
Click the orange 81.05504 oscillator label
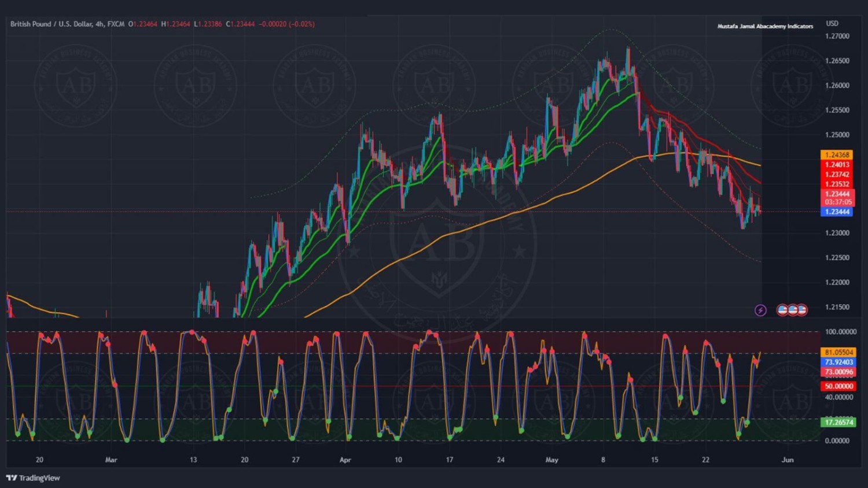pyautogui.click(x=838, y=352)
